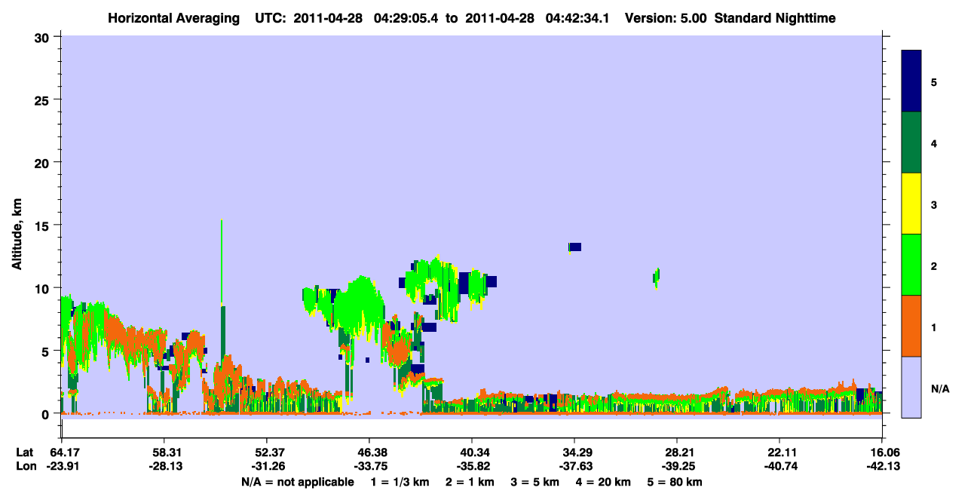
Task: Click the longitude value -33.75
Action: tap(369, 466)
